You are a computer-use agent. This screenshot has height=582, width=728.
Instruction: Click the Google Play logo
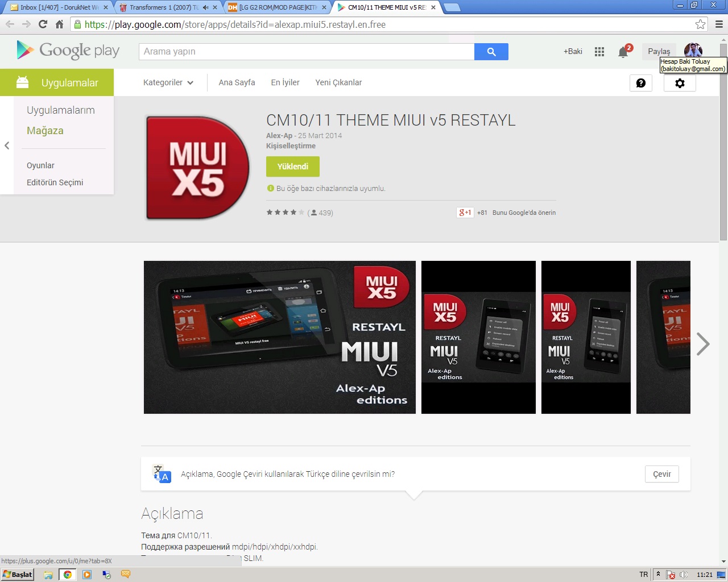pyautogui.click(x=68, y=51)
